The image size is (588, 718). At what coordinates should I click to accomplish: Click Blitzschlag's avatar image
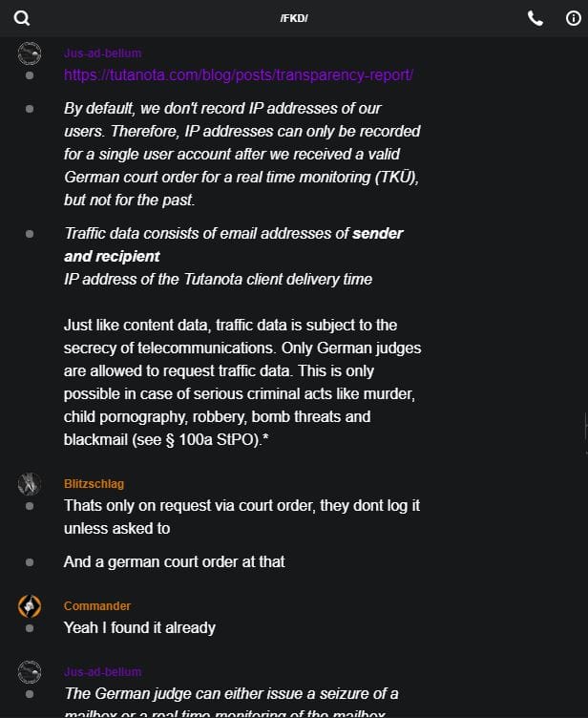(30, 484)
